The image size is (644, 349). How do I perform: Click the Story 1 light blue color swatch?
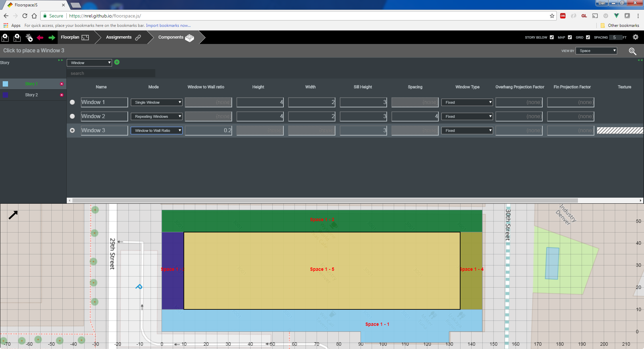[5, 84]
